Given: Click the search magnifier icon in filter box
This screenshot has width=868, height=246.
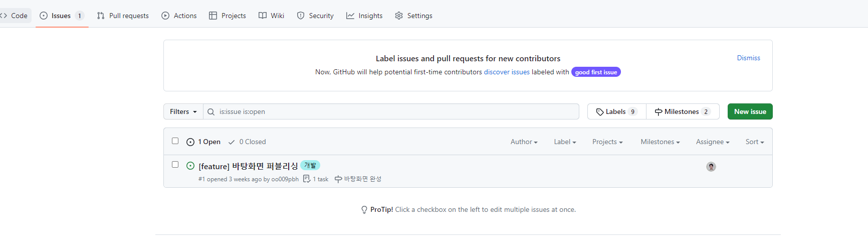Looking at the screenshot, I should click(211, 112).
